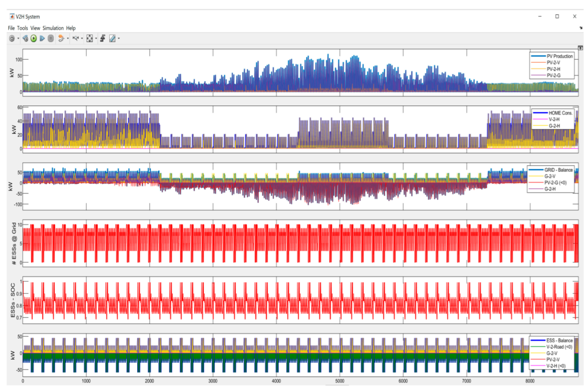Select the Zoom tool in toolbar
This screenshot has height=391, width=588.
click(x=76, y=39)
